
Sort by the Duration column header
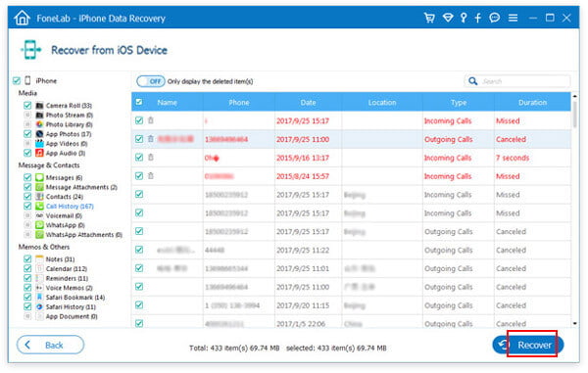(532, 102)
